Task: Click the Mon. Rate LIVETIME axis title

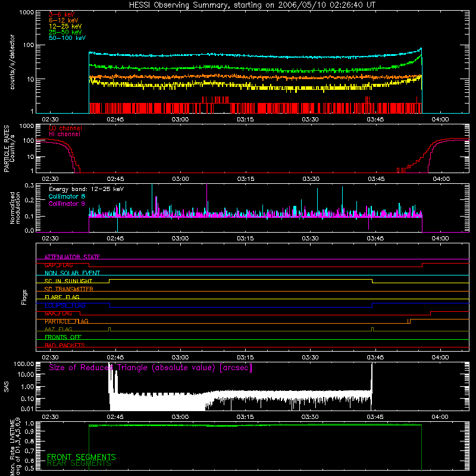Action: 15,446
